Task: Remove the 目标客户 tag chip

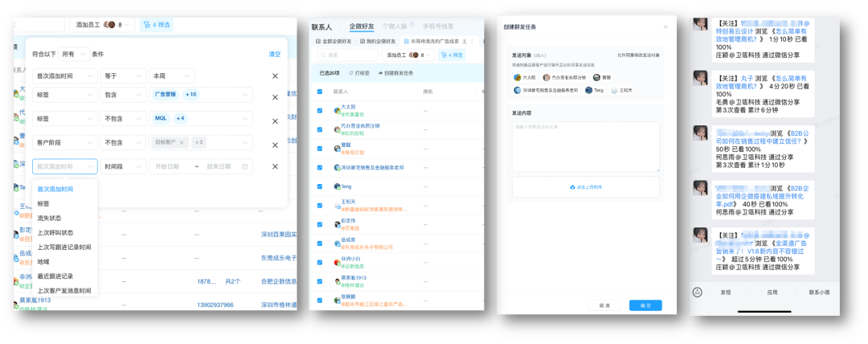Action: click(182, 142)
